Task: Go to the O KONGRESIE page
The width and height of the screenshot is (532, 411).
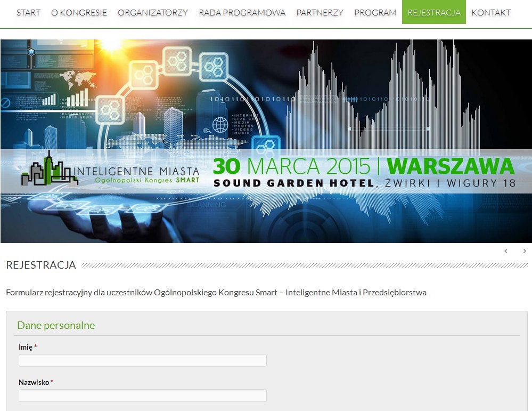Action: (x=79, y=13)
